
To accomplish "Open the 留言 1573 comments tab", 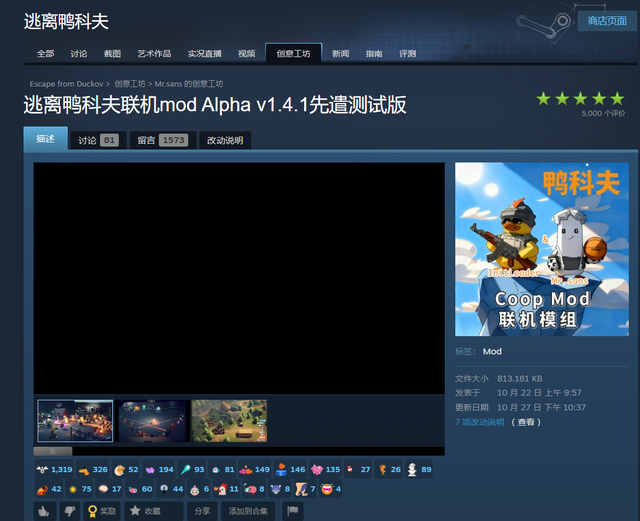I will pyautogui.click(x=163, y=140).
